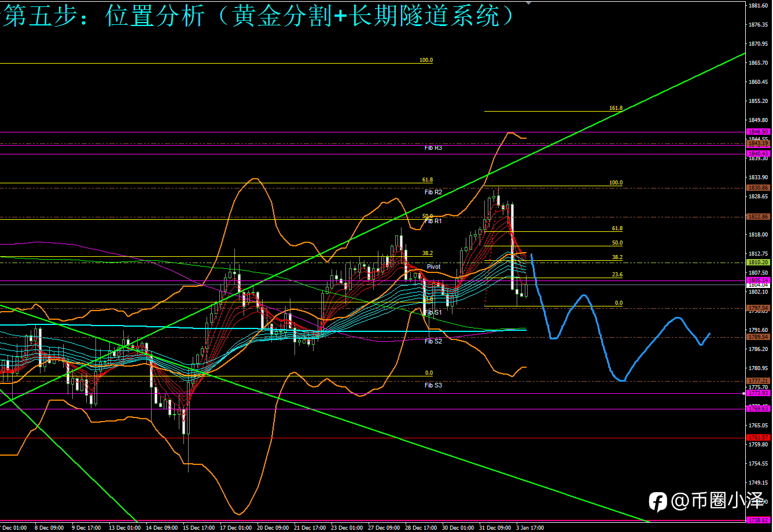Click the 1860.45 axis price value
Viewport: 773px width, 532px height.
757,82
